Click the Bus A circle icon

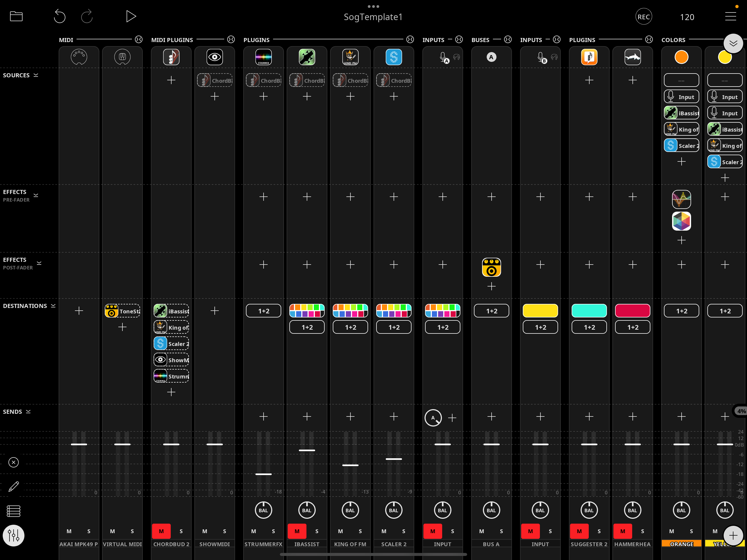[491, 57]
